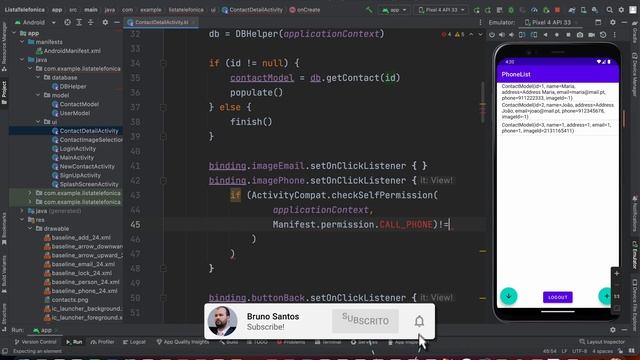Open Android project view dropdown
Image resolution: width=640 pixels, height=360 pixels.
click(x=36, y=22)
